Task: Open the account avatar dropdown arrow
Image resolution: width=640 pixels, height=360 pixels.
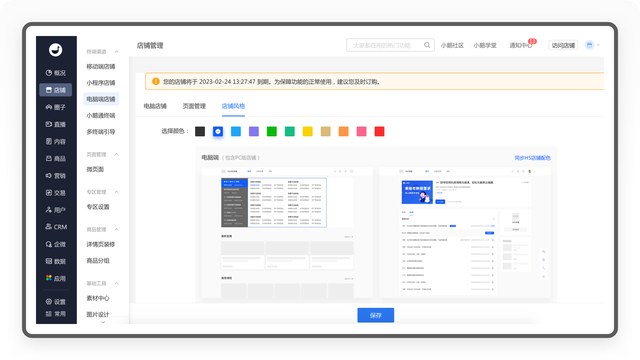Action: [598, 45]
